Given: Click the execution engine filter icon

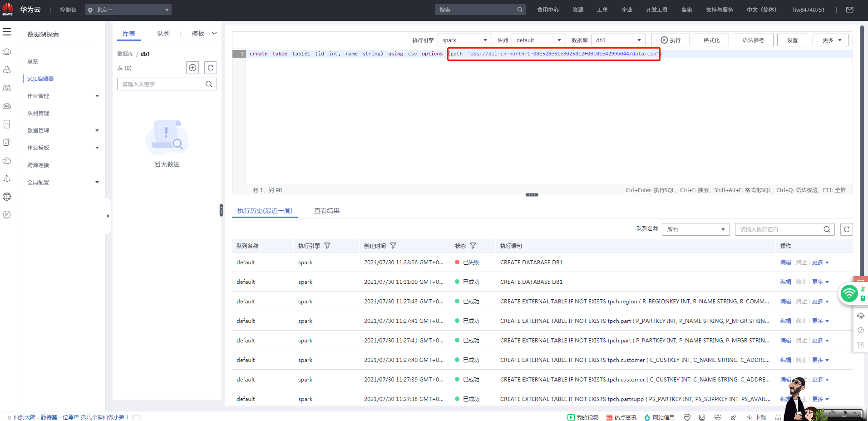Looking at the screenshot, I should (x=327, y=246).
